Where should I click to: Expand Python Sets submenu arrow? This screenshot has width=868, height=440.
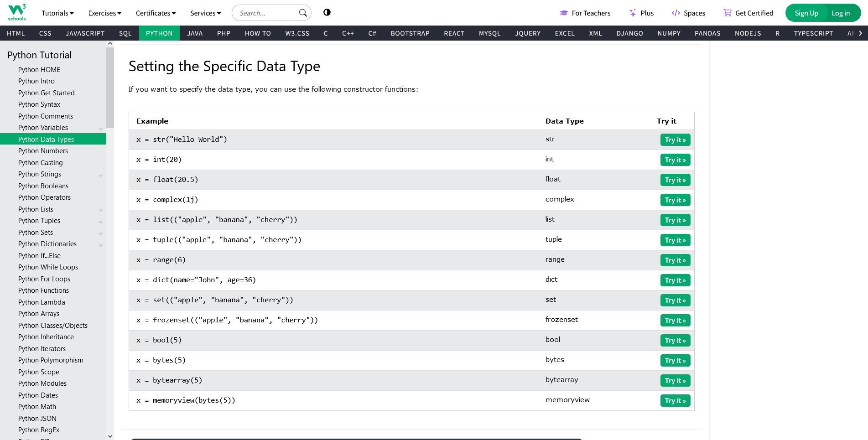coord(101,234)
